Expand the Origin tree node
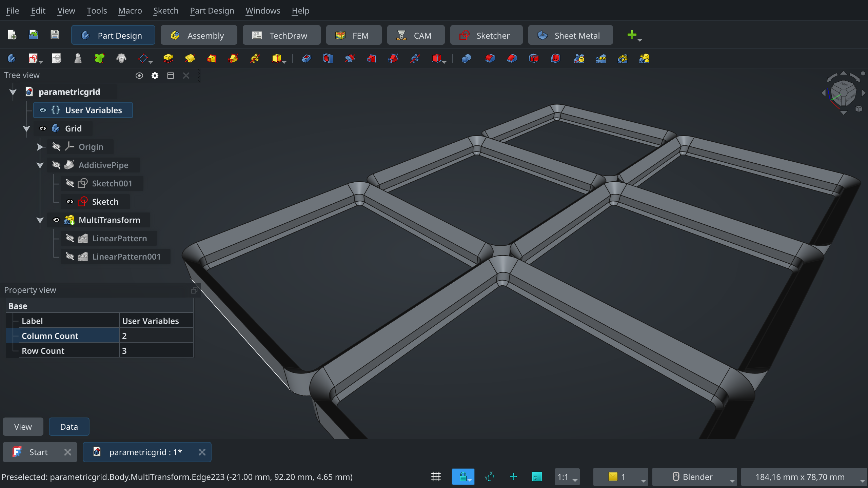This screenshot has width=868, height=488. pyautogui.click(x=40, y=147)
